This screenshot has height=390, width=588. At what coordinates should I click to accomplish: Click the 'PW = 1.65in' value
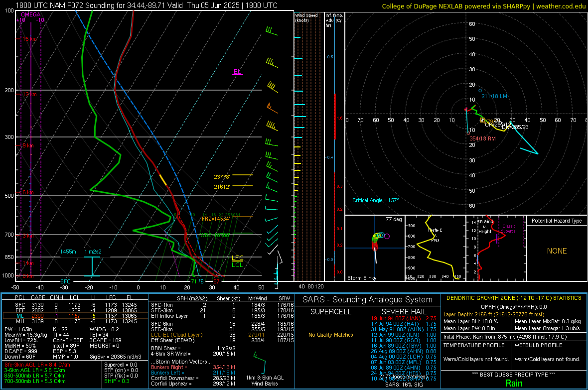click(x=19, y=329)
